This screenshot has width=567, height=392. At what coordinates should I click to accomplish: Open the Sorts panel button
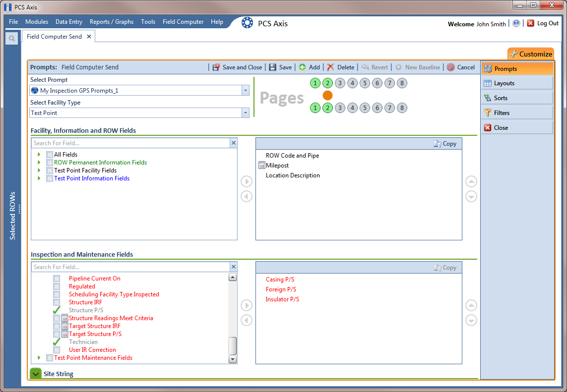point(517,98)
